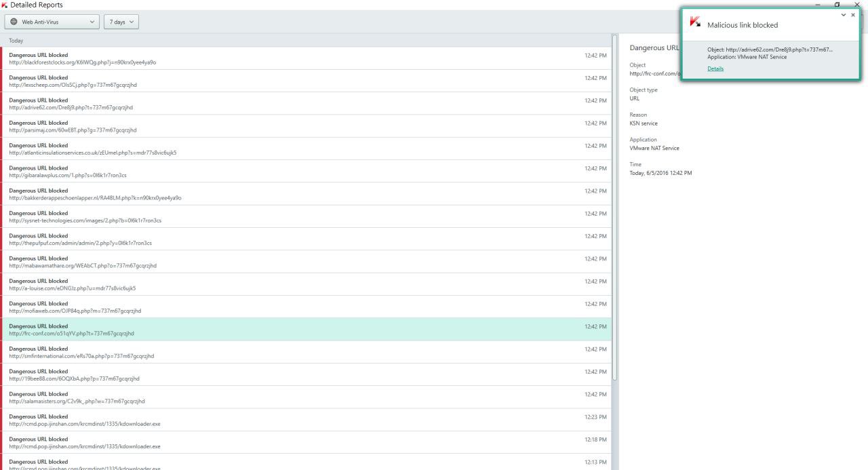Click Kaspersky icon in window title bar

[x=5, y=5]
